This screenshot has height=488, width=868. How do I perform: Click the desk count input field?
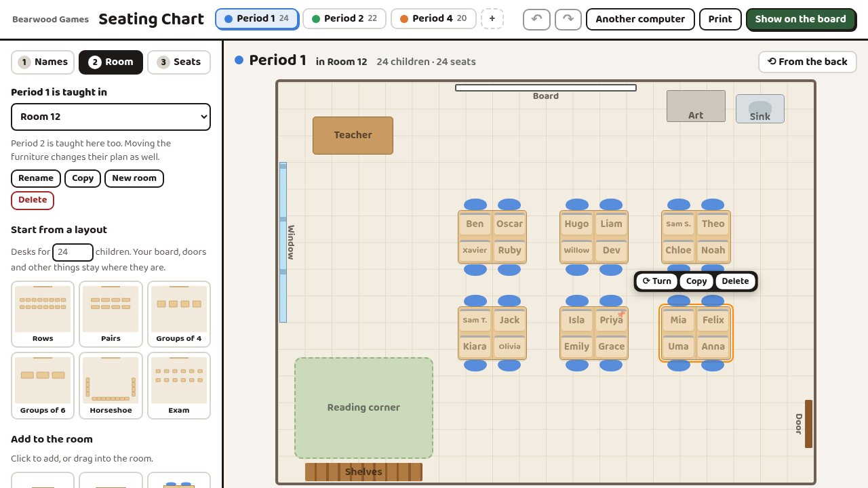(x=73, y=252)
